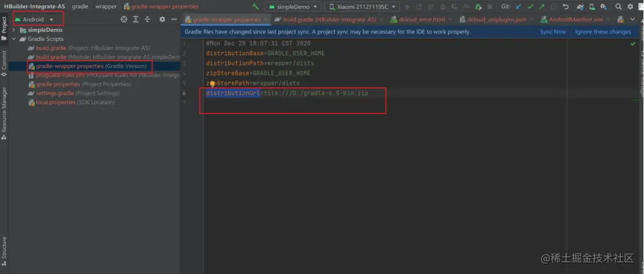Image resolution: width=644 pixels, height=274 pixels.
Task: Click the #Mon Dec 28 comment line
Action: pyautogui.click(x=258, y=44)
